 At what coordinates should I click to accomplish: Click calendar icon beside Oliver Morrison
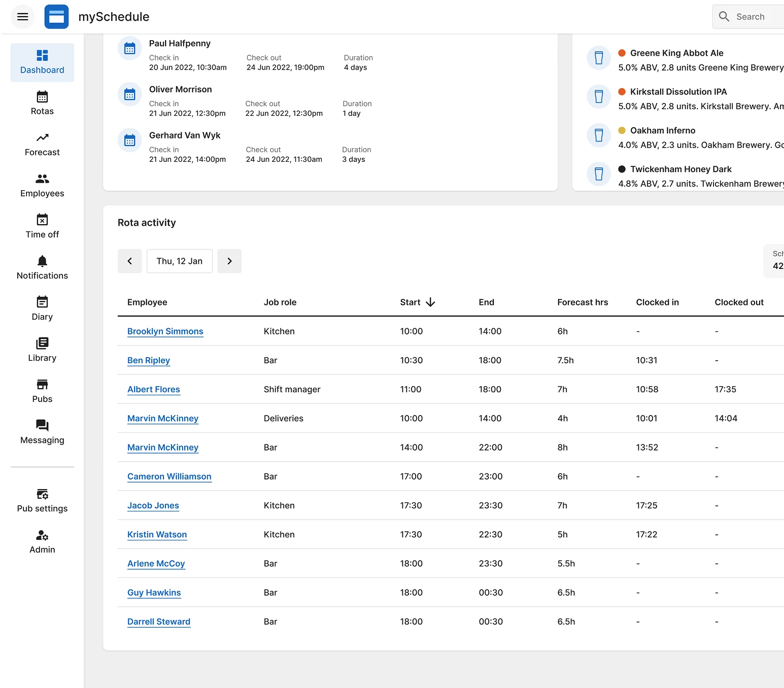[x=130, y=94]
